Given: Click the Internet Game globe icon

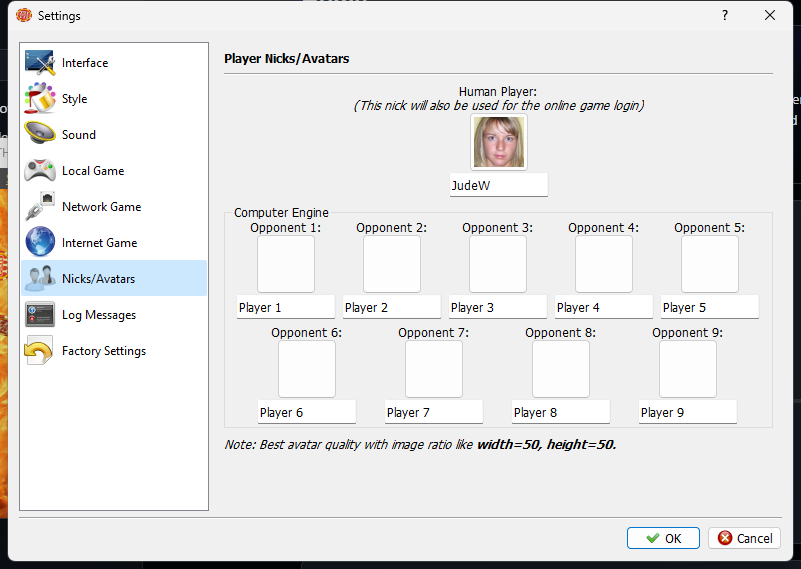Looking at the screenshot, I should tap(40, 243).
